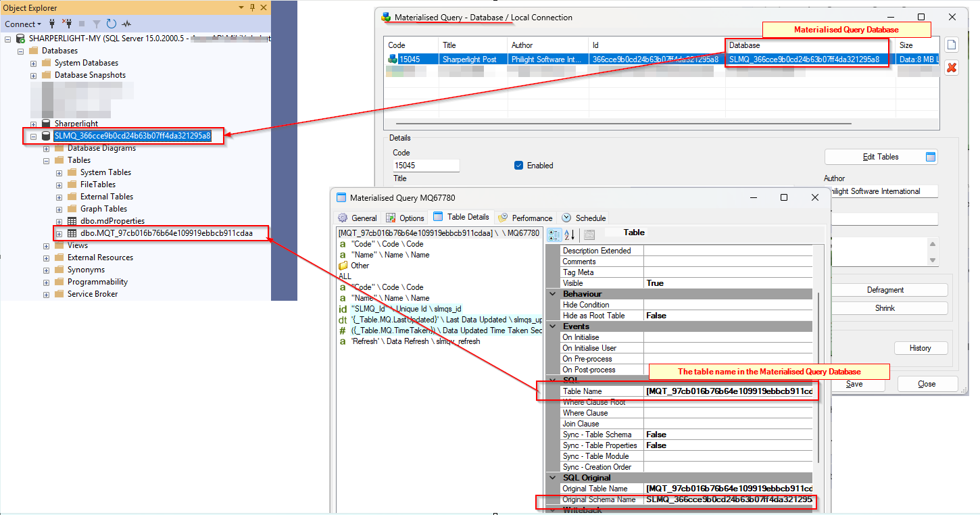
Task: Open the Options tab
Action: pyautogui.click(x=405, y=218)
